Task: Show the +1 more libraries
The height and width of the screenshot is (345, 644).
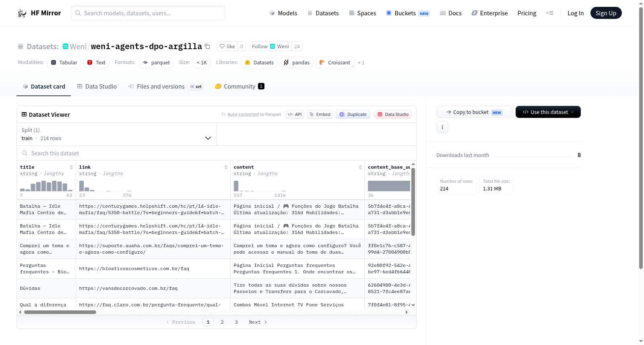Action: 361,62
